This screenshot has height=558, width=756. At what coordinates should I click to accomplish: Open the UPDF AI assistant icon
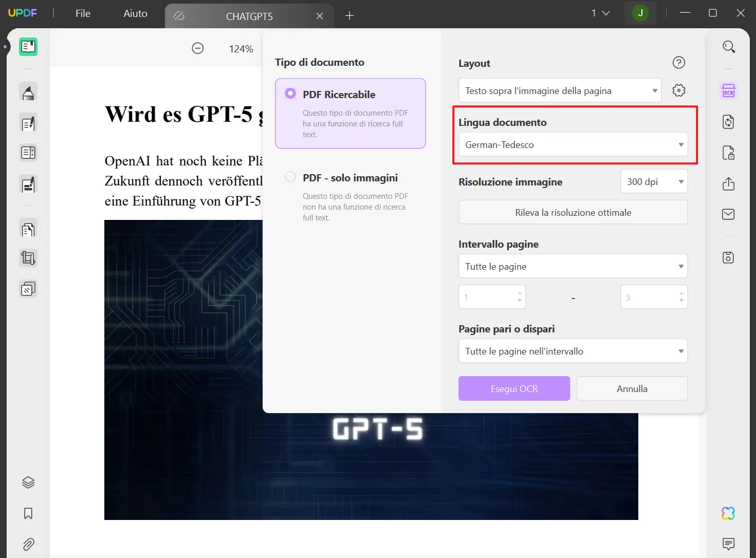point(728,513)
